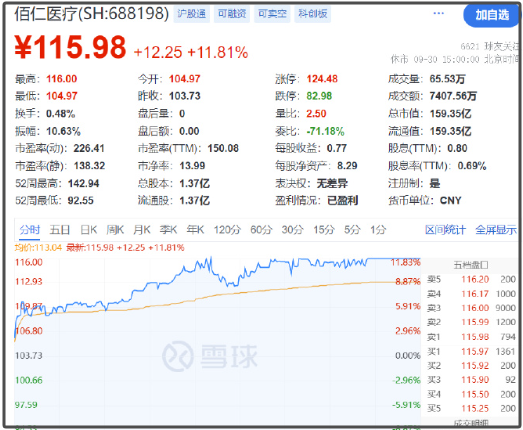523x430 pixels.
Task: Open the three-dot more options menu
Action: 438,13
